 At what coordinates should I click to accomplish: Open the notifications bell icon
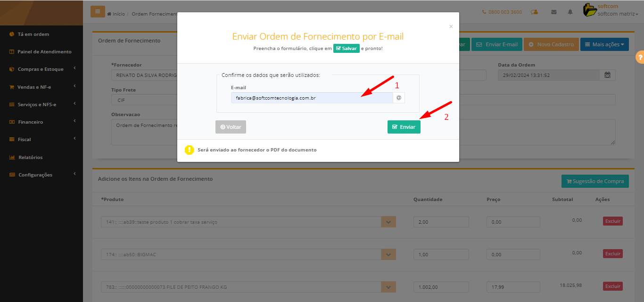pyautogui.click(x=570, y=12)
